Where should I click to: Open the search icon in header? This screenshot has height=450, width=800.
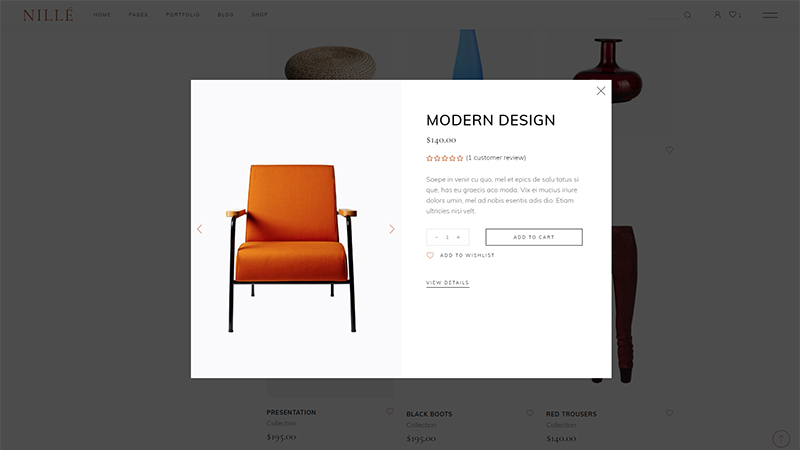point(688,15)
